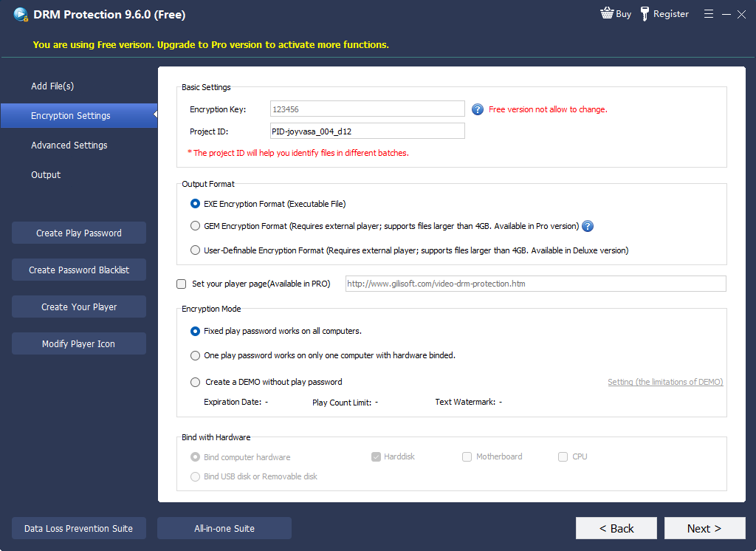
Task: Click the upgrade to Pro version notice
Action: pyautogui.click(x=210, y=45)
